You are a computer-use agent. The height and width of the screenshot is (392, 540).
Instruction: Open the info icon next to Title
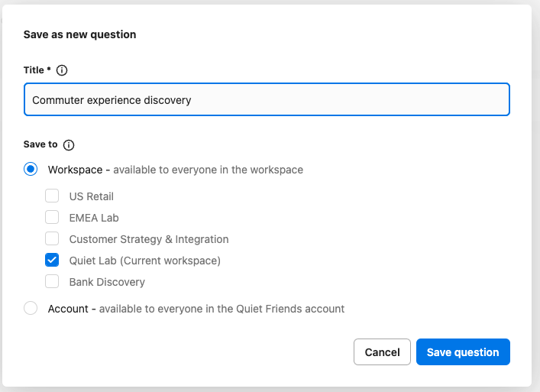point(62,70)
